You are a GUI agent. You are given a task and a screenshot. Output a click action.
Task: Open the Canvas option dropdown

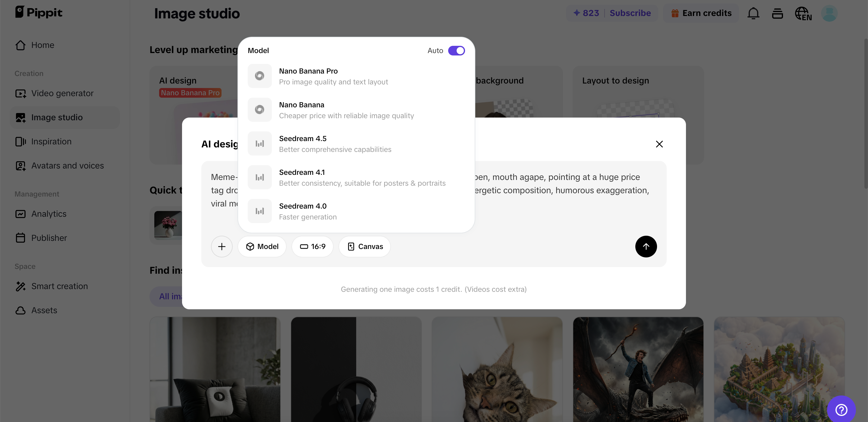(x=365, y=246)
